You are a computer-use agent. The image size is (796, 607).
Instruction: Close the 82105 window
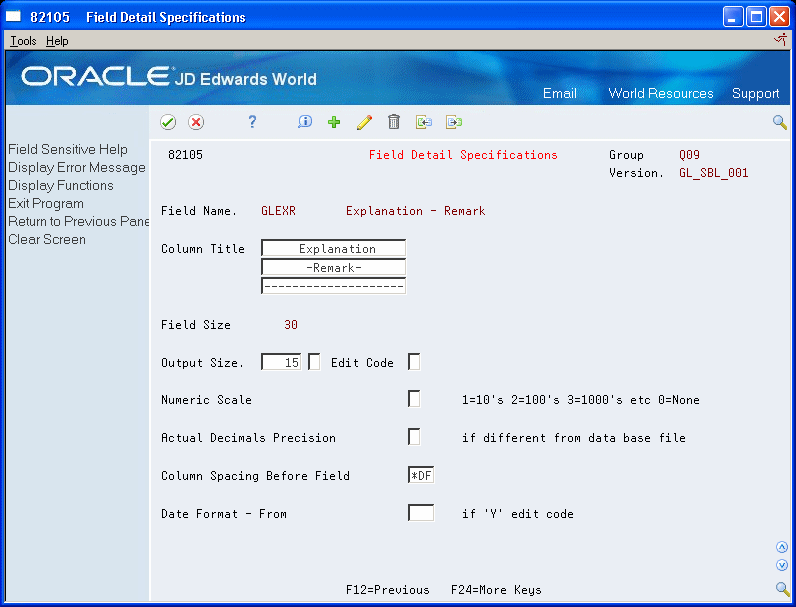click(779, 17)
